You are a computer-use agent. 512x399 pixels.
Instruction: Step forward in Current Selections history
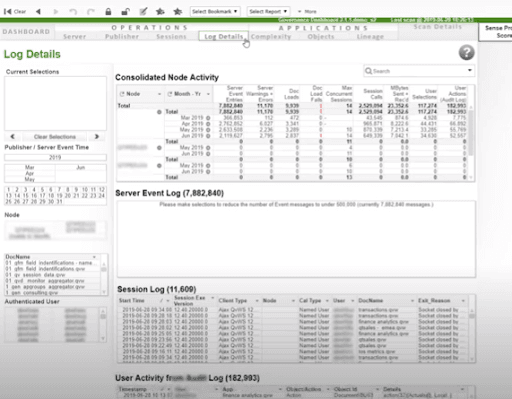(97, 136)
